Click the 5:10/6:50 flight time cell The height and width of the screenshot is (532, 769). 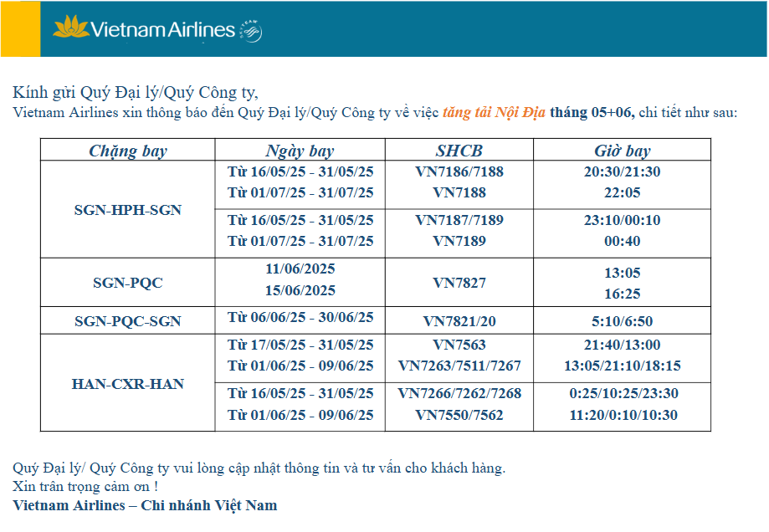click(623, 320)
